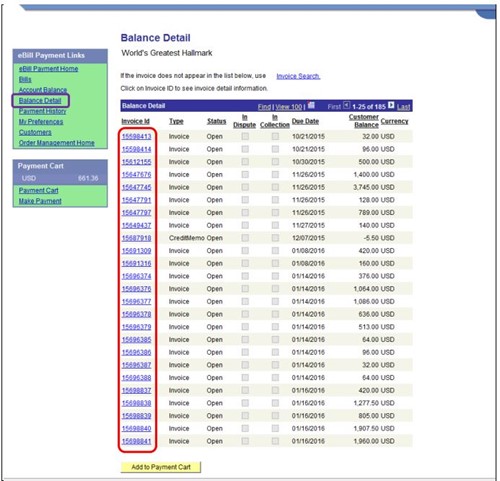Check In Collection box for invoice 15598413
The width and height of the screenshot is (500, 481).
click(x=275, y=136)
